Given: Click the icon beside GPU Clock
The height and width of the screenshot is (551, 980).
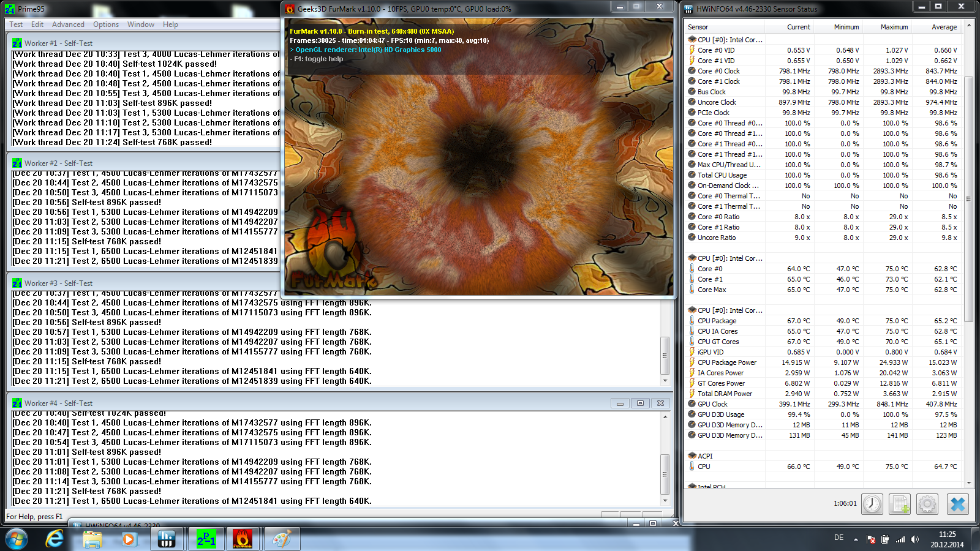Looking at the screenshot, I should (x=692, y=404).
